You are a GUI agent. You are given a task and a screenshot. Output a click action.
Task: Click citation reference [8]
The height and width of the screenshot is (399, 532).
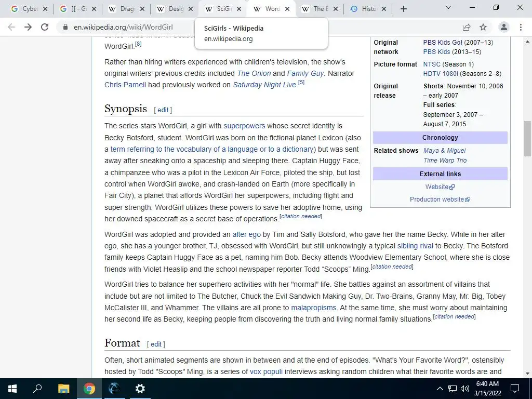[138, 44]
